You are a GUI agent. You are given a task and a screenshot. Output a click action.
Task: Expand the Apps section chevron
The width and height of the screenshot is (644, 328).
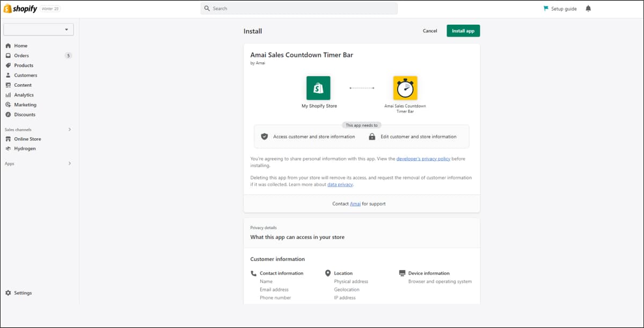pyautogui.click(x=69, y=163)
